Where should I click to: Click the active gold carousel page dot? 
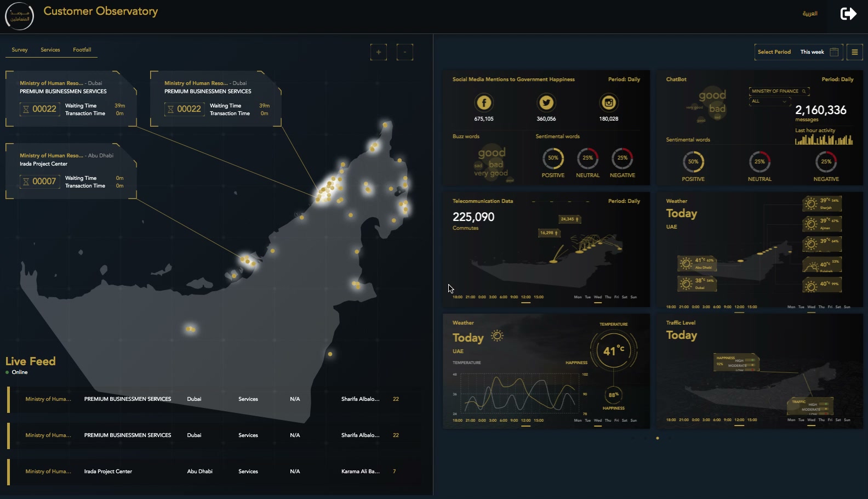(658, 438)
